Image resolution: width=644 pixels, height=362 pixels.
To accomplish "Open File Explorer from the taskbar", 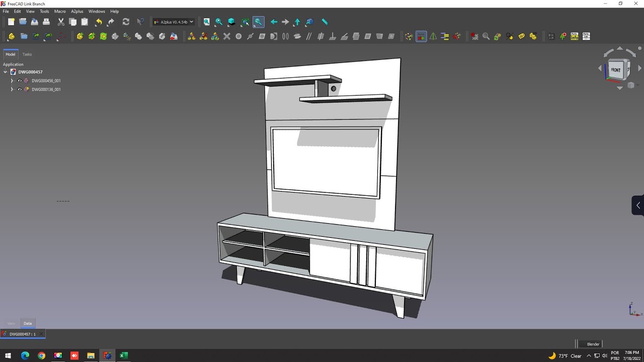I will [91, 355].
